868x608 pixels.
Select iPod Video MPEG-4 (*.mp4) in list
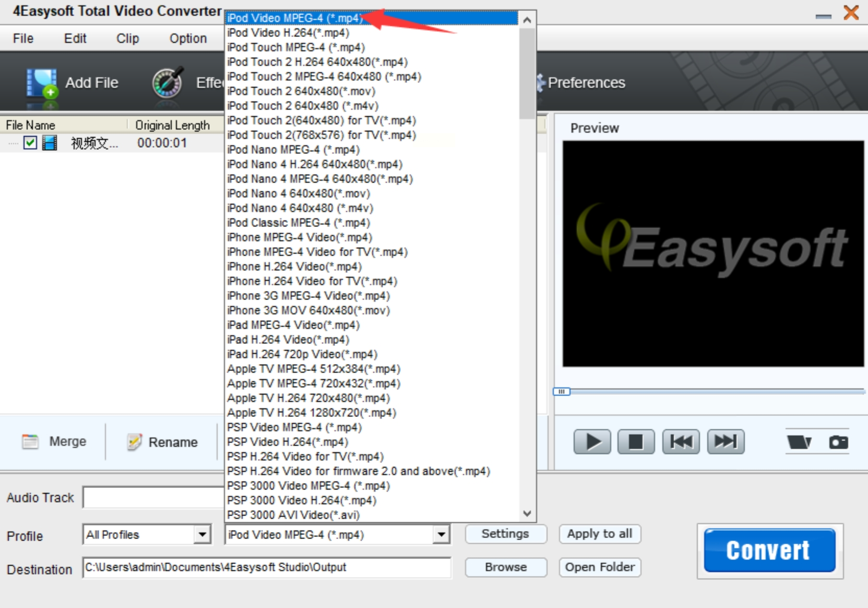pyautogui.click(x=372, y=18)
